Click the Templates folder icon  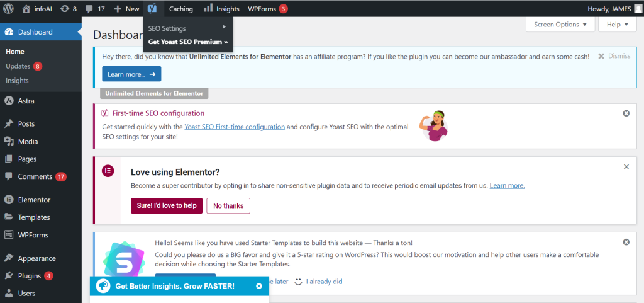9,217
